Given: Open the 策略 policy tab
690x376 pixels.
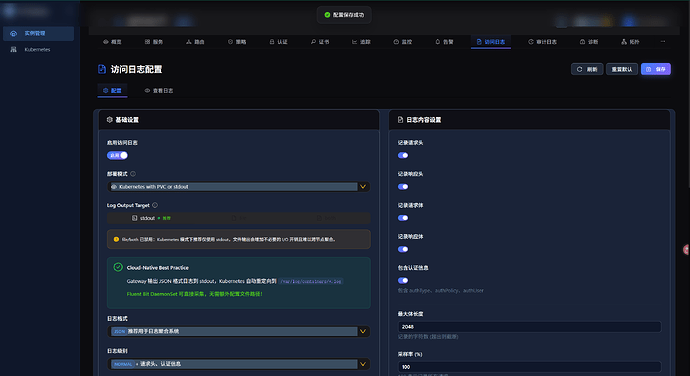Looking at the screenshot, I should tap(237, 42).
